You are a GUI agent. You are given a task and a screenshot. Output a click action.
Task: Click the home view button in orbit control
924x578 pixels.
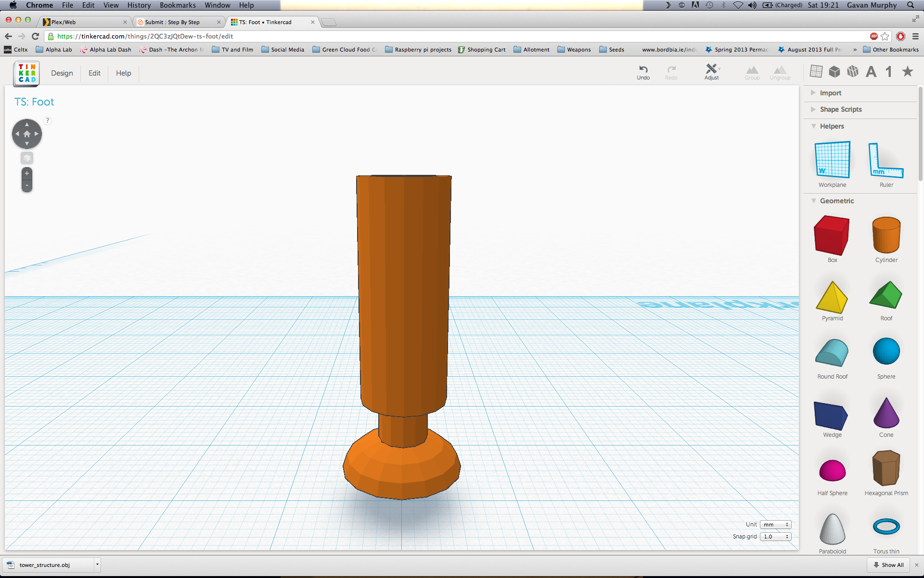[x=27, y=134]
